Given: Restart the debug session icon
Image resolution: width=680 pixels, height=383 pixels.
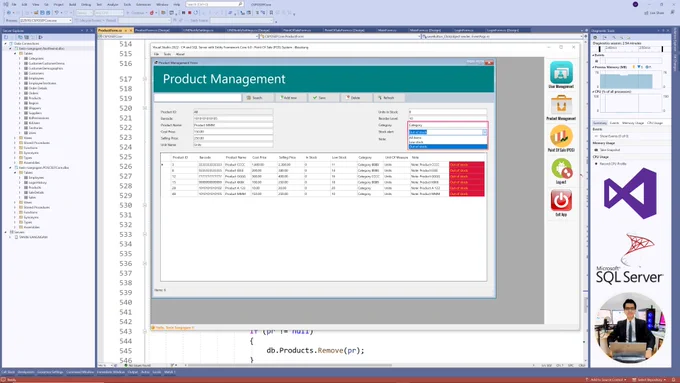Looking at the screenshot, I should [196, 13].
